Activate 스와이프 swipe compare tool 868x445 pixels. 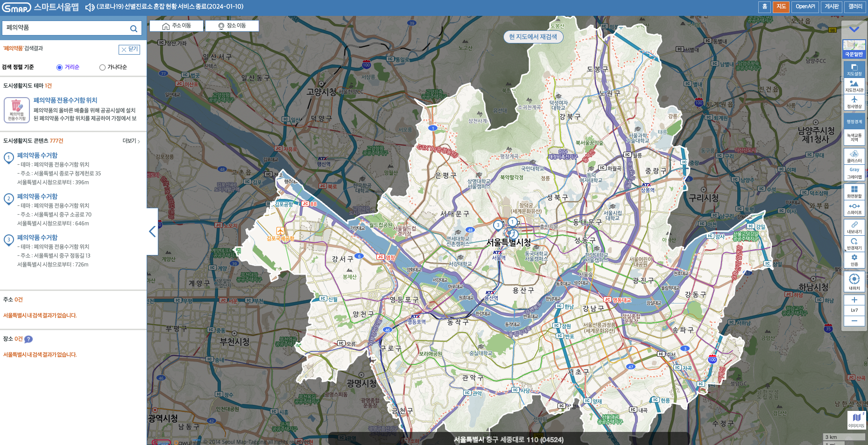click(854, 208)
